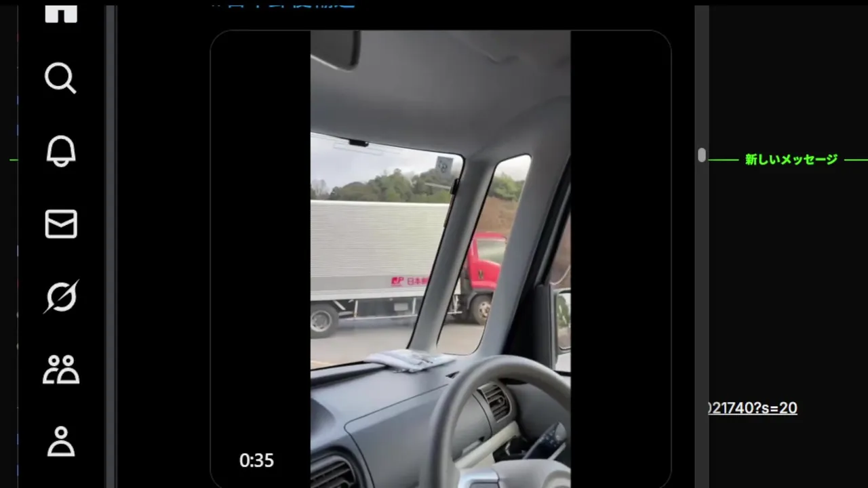Open Communities via the people icon

point(61,369)
